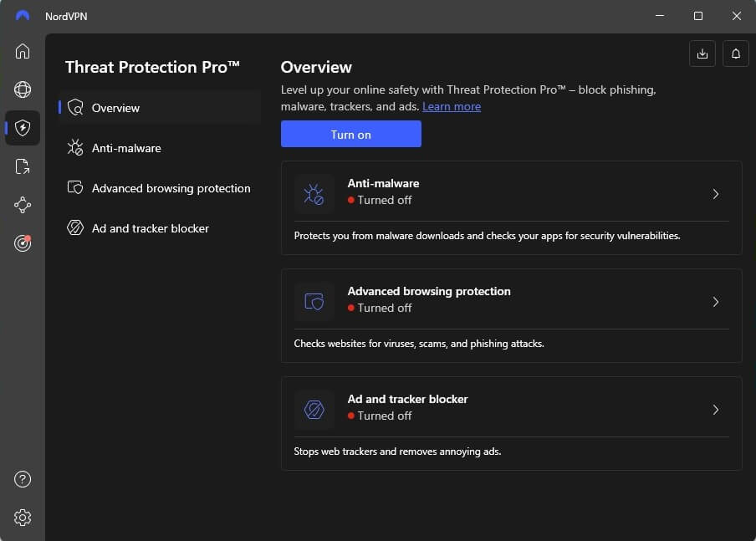The height and width of the screenshot is (541, 756).
Task: Click Ad and tracker blocker card icon
Action: (x=314, y=410)
